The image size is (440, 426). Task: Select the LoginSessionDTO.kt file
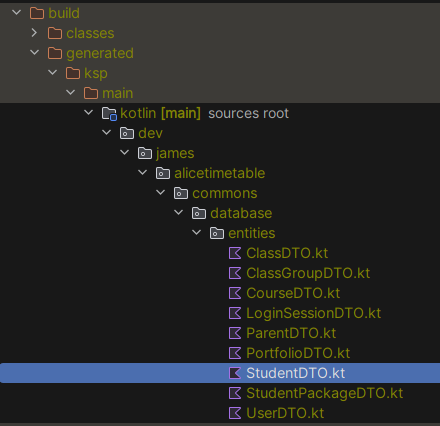click(x=313, y=313)
